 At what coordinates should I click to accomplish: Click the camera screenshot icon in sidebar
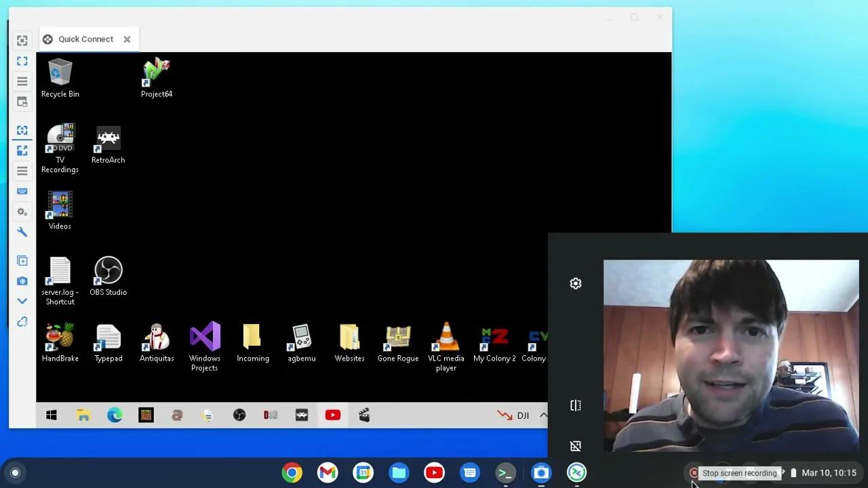pos(22,281)
